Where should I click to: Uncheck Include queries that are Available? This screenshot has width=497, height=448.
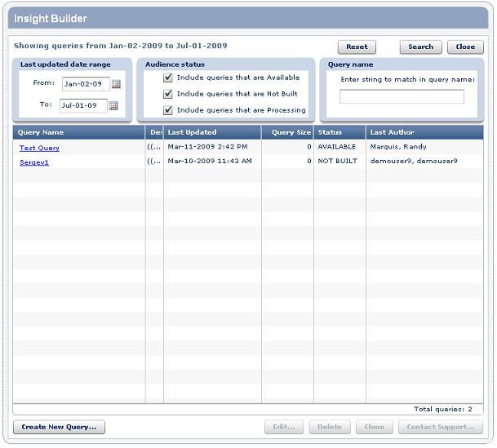coord(168,78)
